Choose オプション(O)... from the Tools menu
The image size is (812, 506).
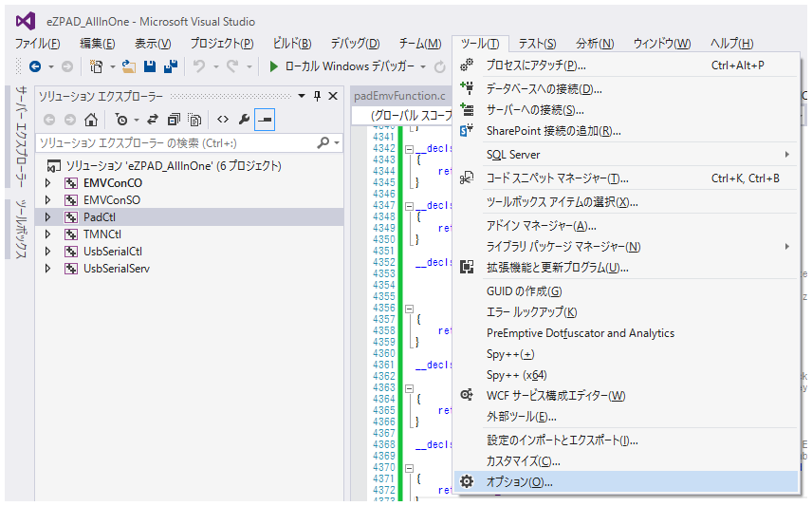[x=625, y=481]
